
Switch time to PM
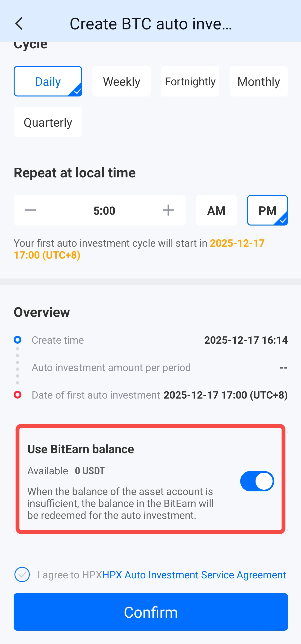pyautogui.click(x=267, y=210)
